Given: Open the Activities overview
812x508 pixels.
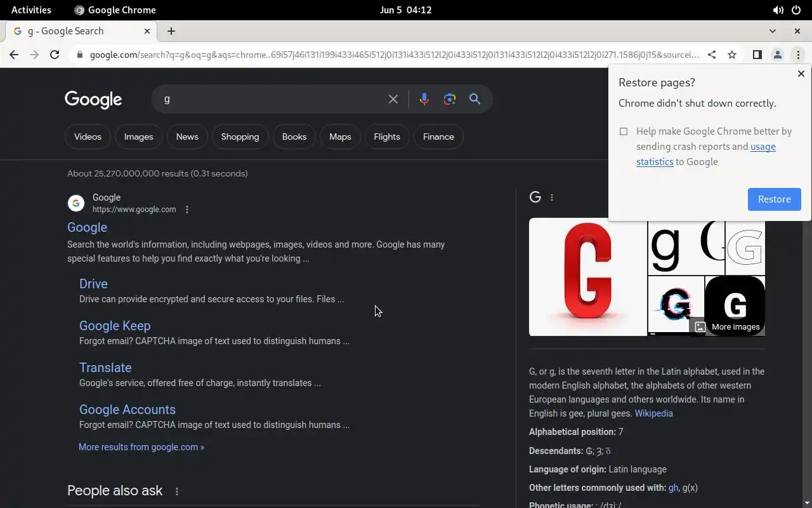Looking at the screenshot, I should pyautogui.click(x=31, y=10).
